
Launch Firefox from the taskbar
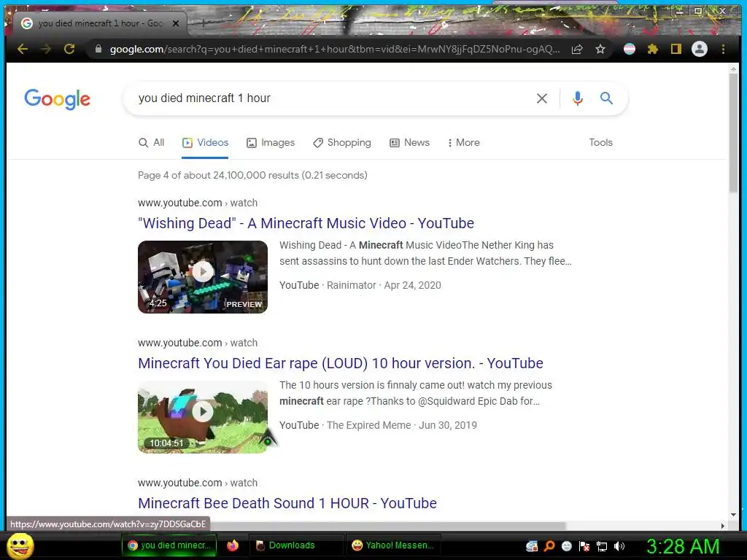(233, 545)
